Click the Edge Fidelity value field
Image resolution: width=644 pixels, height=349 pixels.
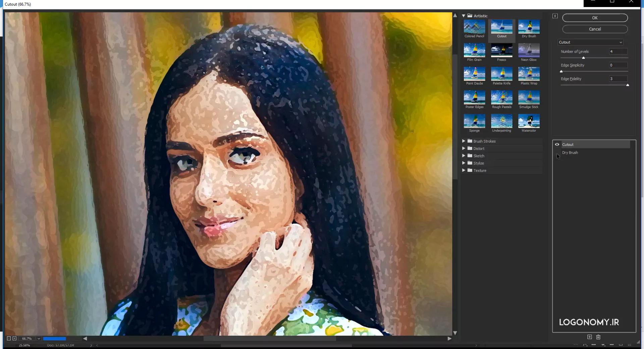pos(618,79)
